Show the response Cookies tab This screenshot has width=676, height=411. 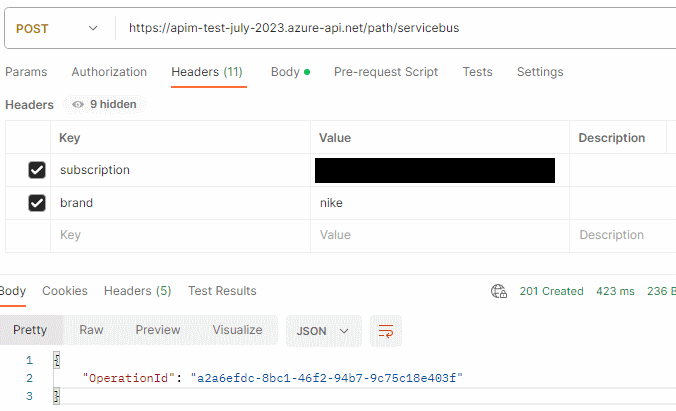pyautogui.click(x=65, y=291)
